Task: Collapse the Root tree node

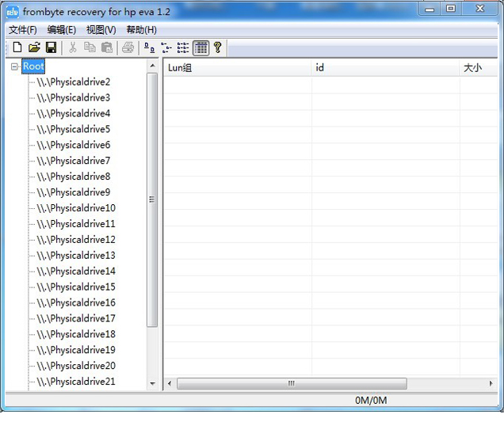Action: (x=15, y=67)
